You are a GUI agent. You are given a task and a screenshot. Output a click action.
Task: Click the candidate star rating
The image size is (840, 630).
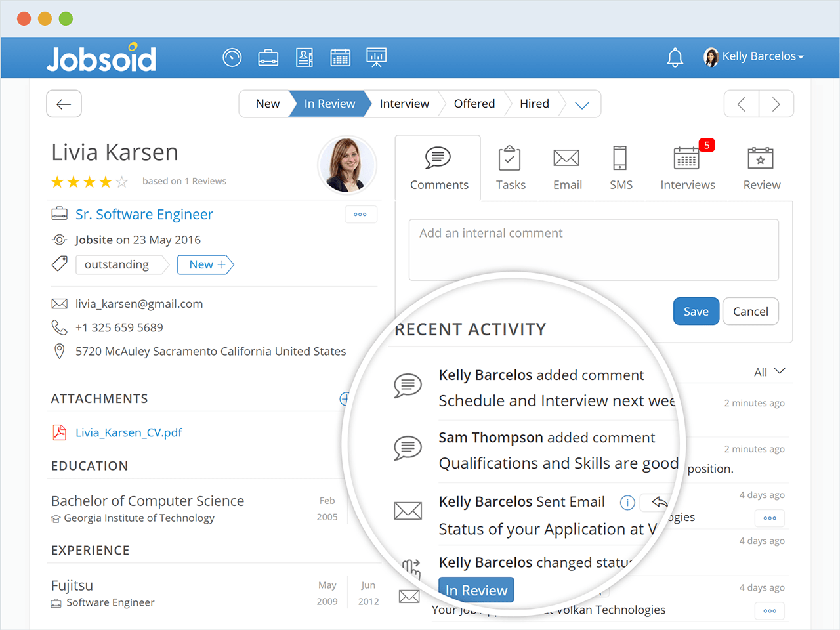click(x=90, y=182)
